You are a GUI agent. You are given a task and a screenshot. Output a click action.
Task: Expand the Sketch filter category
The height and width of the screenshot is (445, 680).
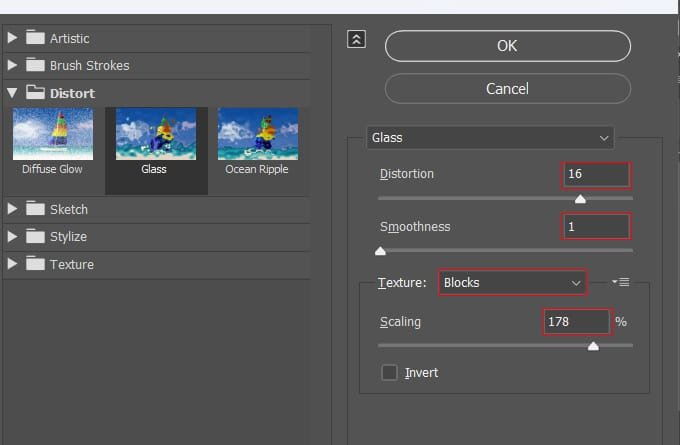tap(12, 209)
